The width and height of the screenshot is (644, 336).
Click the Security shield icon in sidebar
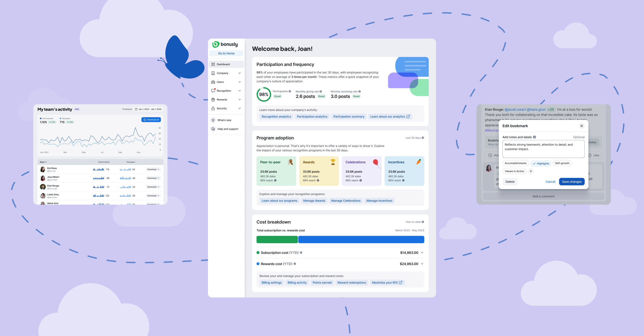[213, 108]
